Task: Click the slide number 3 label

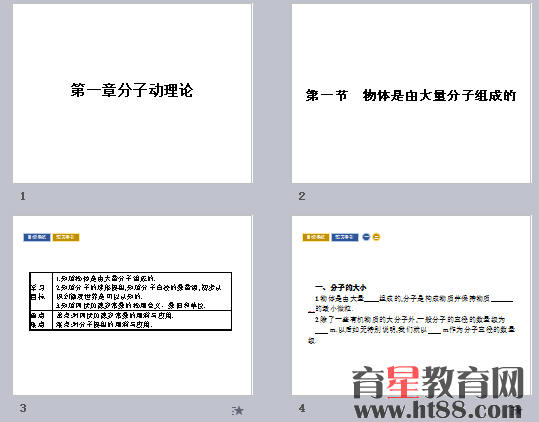Action: 23,408
